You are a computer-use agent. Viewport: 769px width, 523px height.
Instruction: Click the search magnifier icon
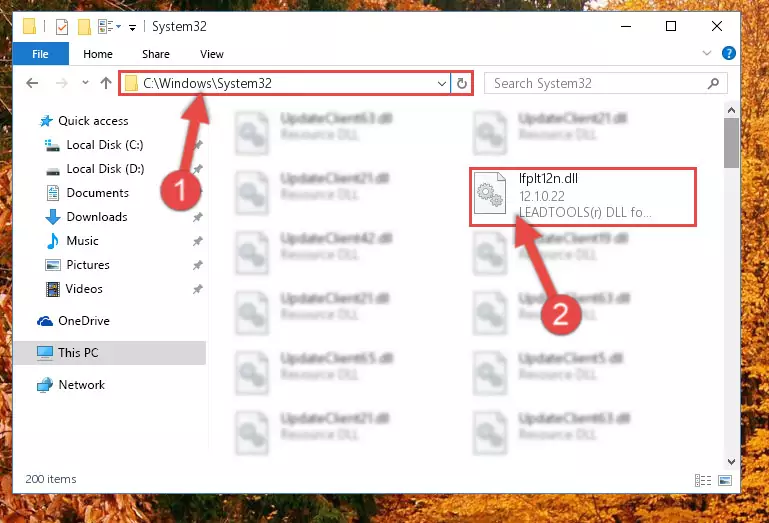click(x=713, y=83)
